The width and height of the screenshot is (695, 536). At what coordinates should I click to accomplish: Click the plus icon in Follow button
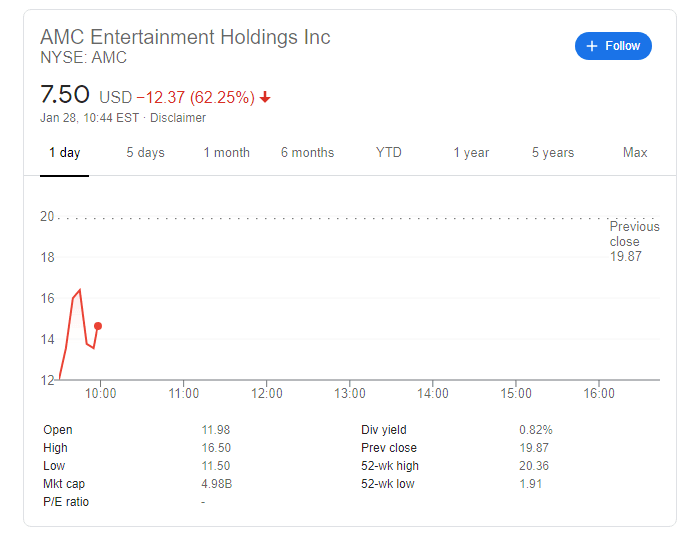591,46
